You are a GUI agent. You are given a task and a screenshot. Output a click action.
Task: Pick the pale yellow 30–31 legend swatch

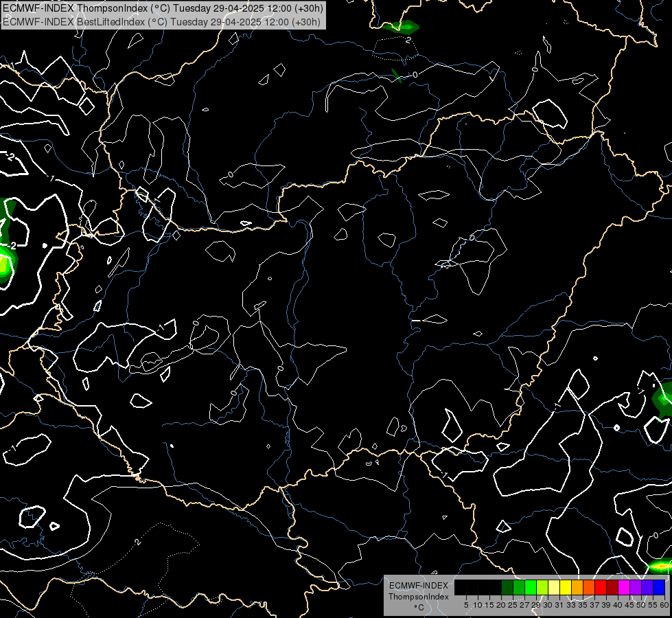point(554,587)
